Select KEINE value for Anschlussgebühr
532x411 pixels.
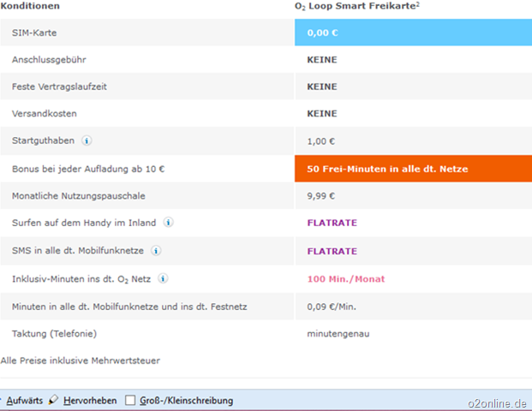[322, 60]
